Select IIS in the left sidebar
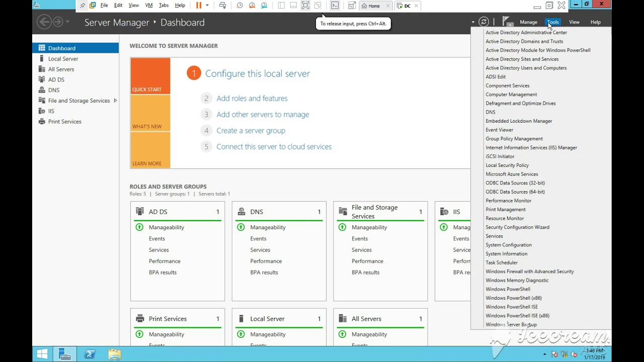The height and width of the screenshot is (362, 644). coord(75,111)
